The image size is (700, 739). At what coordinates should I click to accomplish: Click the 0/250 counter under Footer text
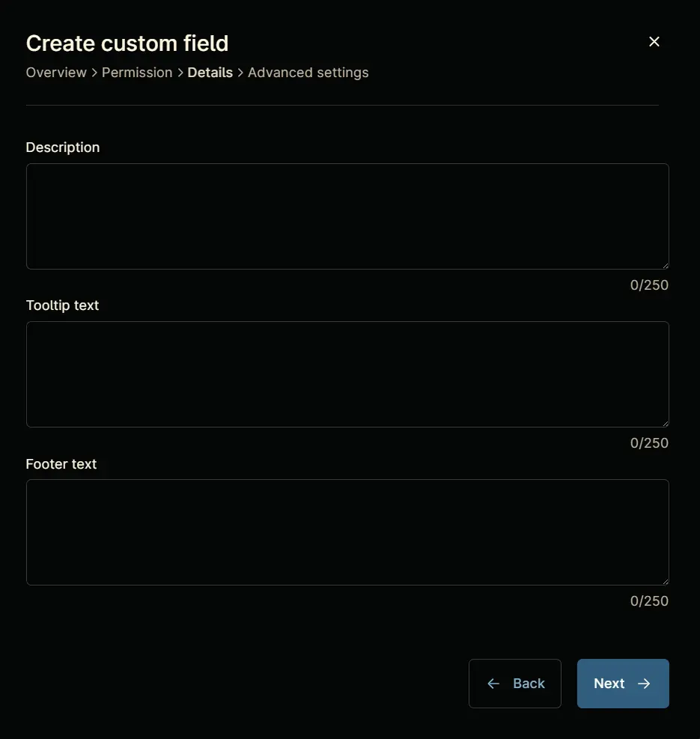tap(649, 601)
